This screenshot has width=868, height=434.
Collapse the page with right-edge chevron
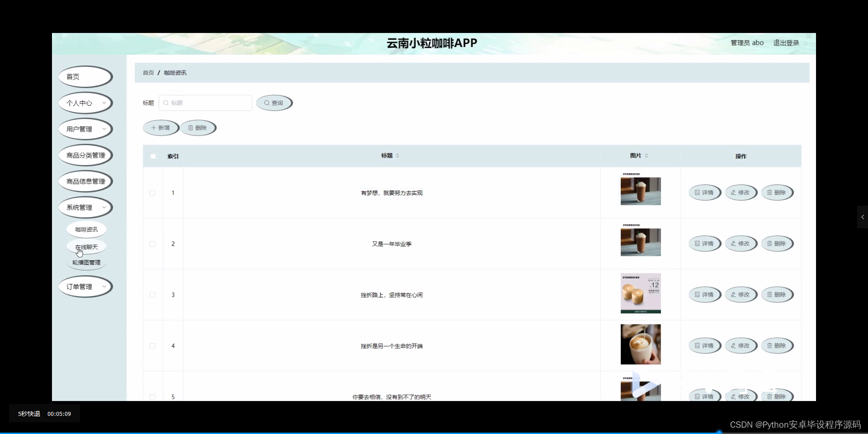[863, 217]
